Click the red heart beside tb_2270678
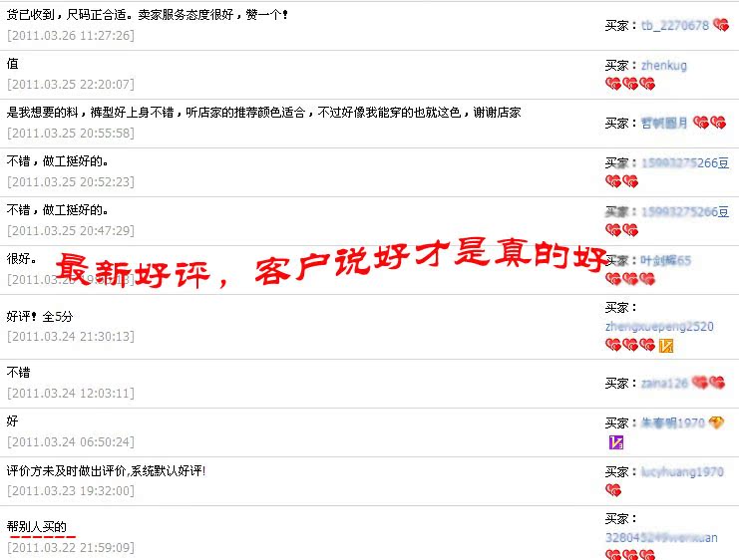Viewport: 739px width, 560px height. coord(721,25)
